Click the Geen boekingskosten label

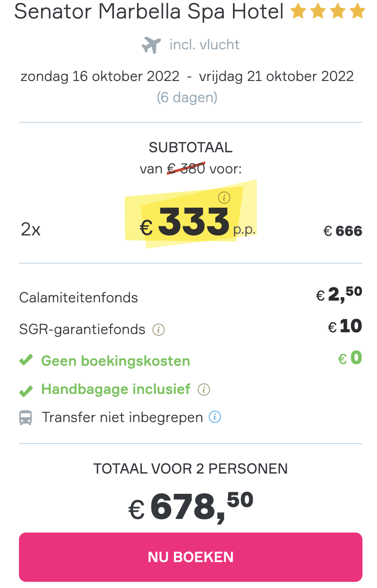pyautogui.click(x=116, y=361)
